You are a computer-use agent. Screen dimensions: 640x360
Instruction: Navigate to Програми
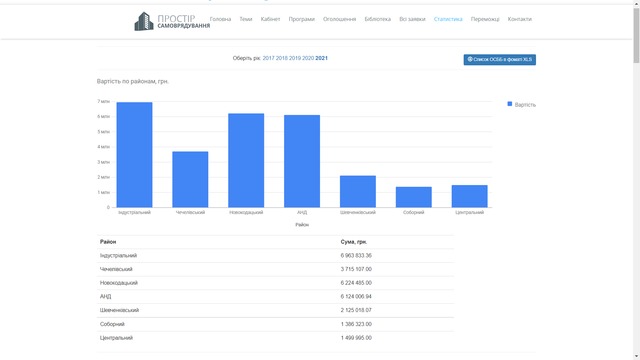(302, 19)
